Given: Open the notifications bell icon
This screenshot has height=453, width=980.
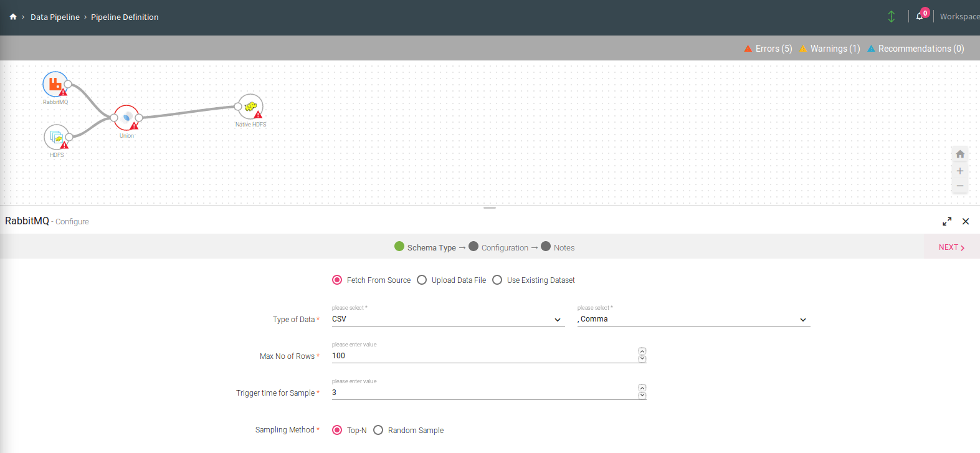Looking at the screenshot, I should [x=920, y=17].
